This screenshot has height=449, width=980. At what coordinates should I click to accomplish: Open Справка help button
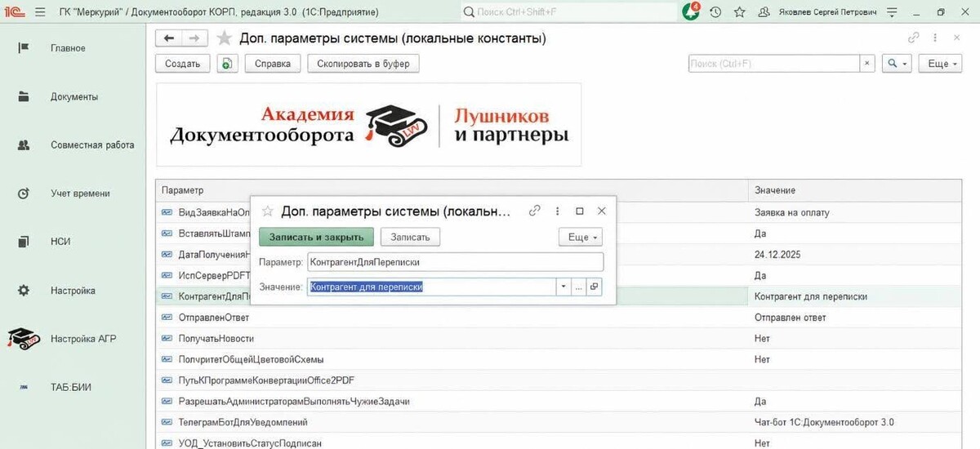coord(272,64)
